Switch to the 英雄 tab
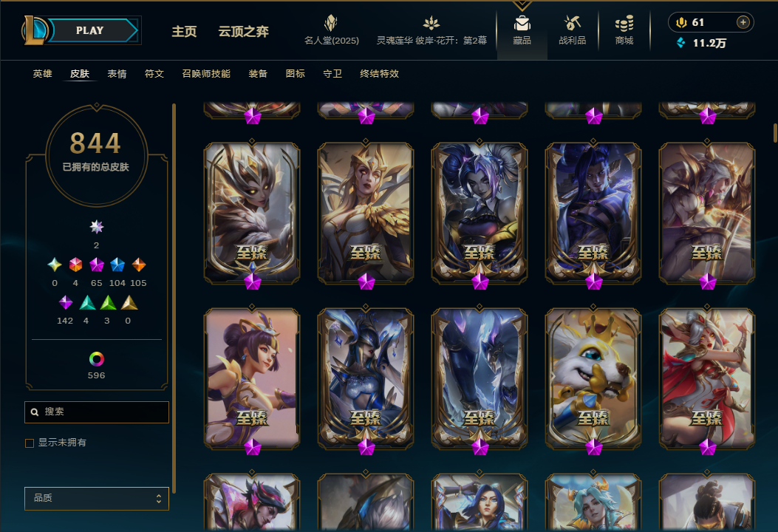Image resolution: width=778 pixels, height=532 pixels. coord(43,74)
